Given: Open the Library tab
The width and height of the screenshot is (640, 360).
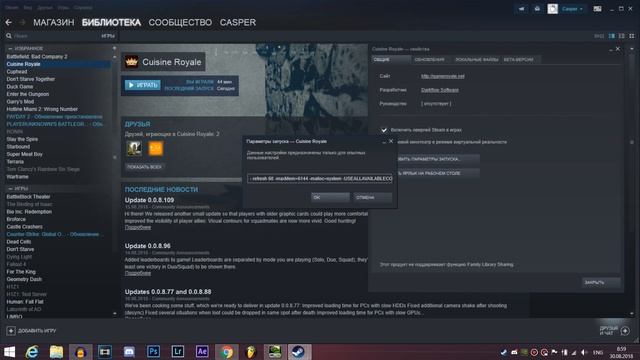Looking at the screenshot, I should [111, 22].
